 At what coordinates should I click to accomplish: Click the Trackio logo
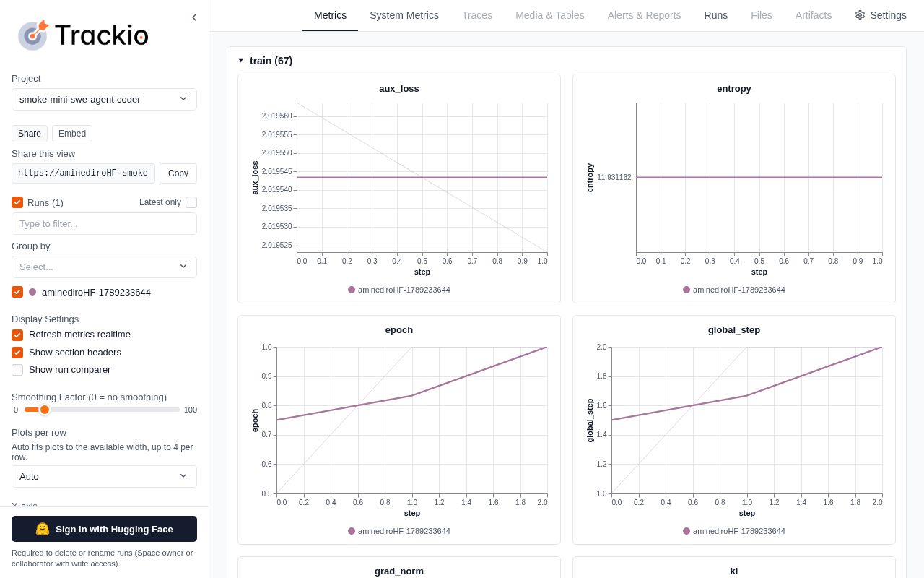click(83, 35)
